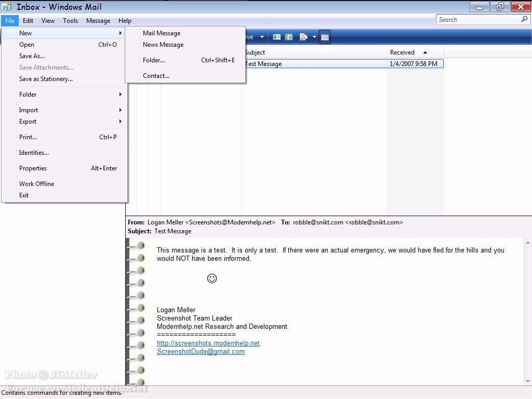Image resolution: width=532 pixels, height=399 pixels.
Task: Click preview pane scrollbar up arrow
Action: (528, 243)
